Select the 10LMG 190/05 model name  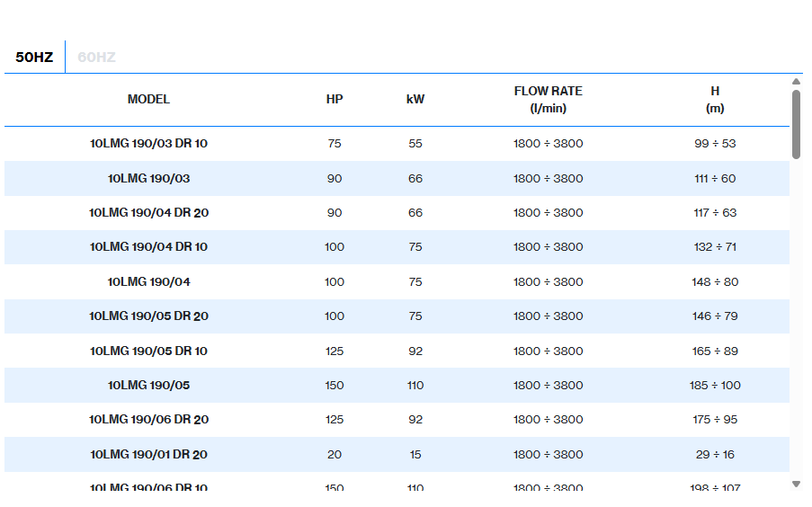click(148, 386)
